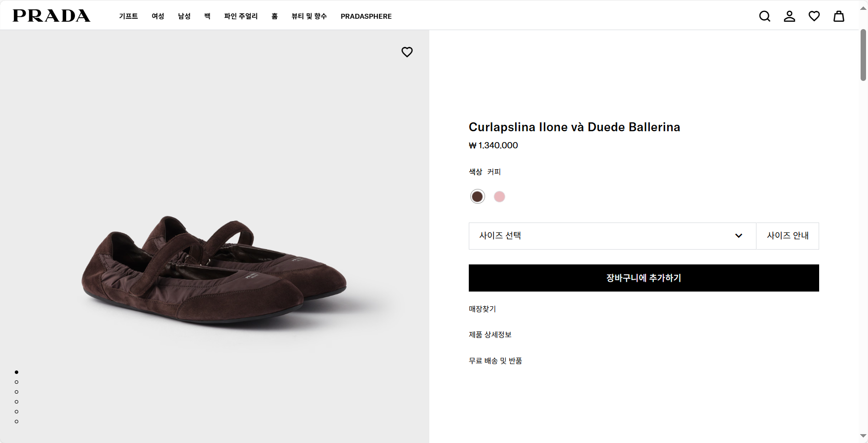Open the 사이즈 안내 size guide
The height and width of the screenshot is (443, 868).
(788, 236)
